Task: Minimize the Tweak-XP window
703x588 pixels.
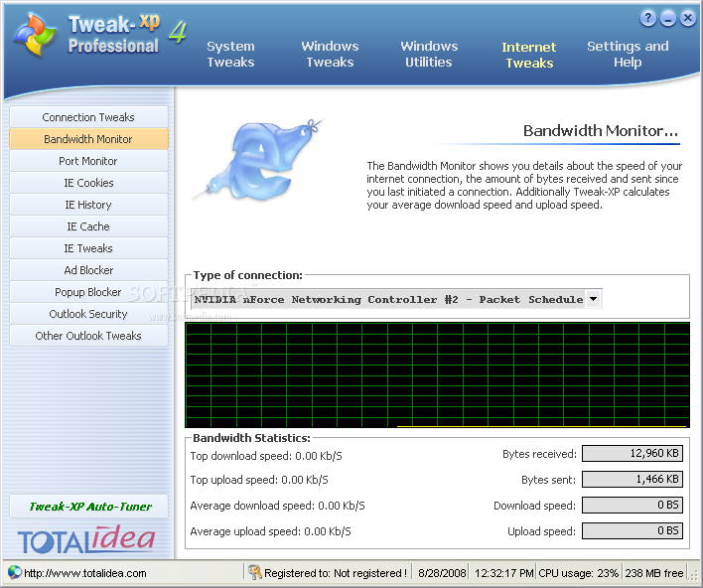Action: click(668, 19)
